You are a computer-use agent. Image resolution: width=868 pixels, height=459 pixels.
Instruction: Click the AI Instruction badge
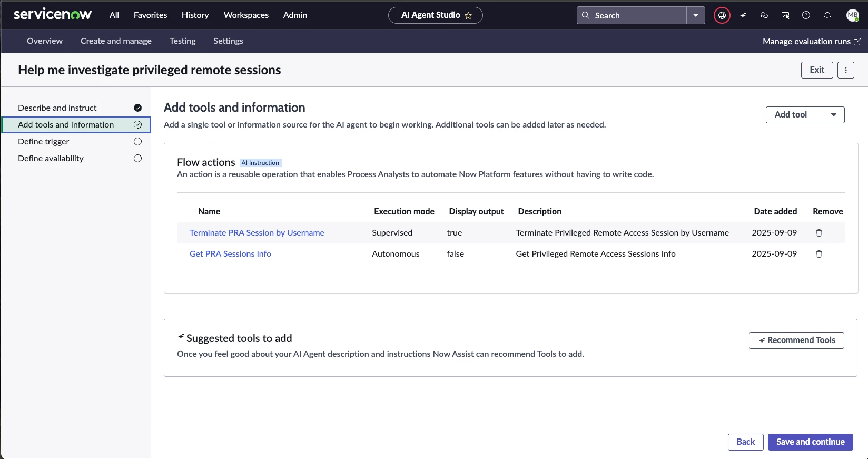(260, 163)
